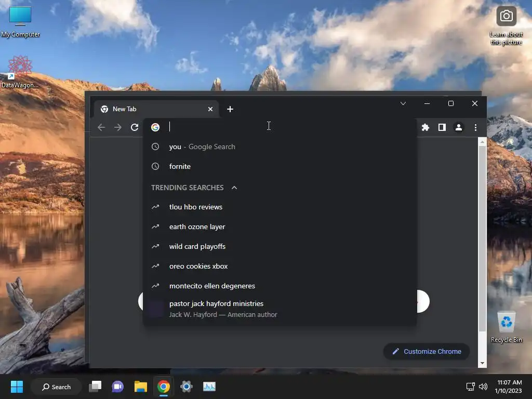Open the Chrome profile avatar menu

pos(458,127)
